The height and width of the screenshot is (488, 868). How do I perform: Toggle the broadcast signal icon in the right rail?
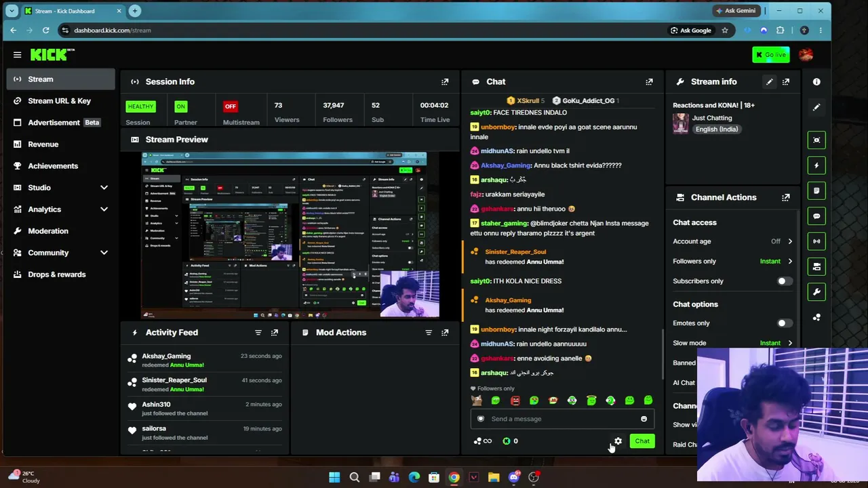click(x=816, y=241)
